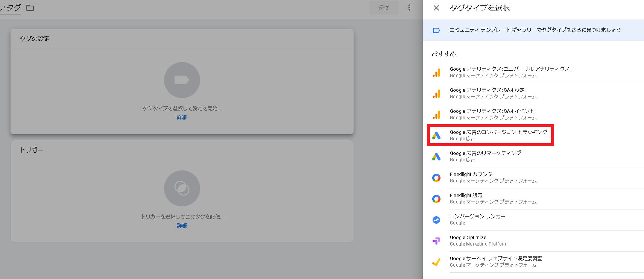The height and width of the screenshot is (279, 644).
Task: Click the Google Ads remarketing icon
Action: (436, 157)
